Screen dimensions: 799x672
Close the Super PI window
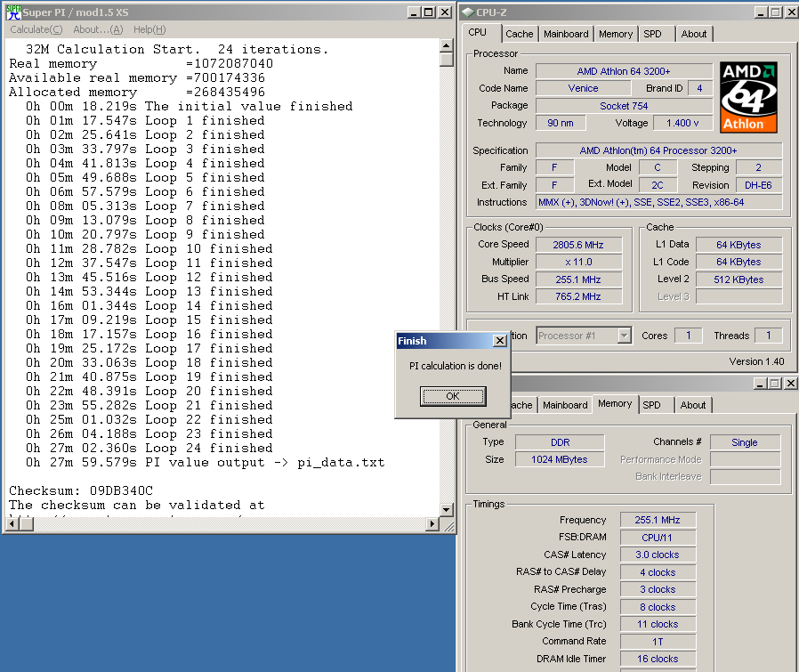(x=445, y=12)
